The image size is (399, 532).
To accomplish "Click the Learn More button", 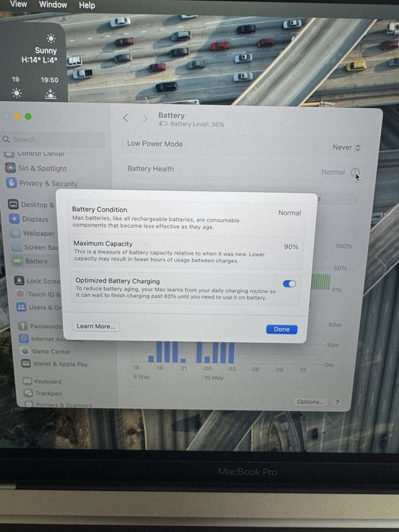I will pos(96,326).
